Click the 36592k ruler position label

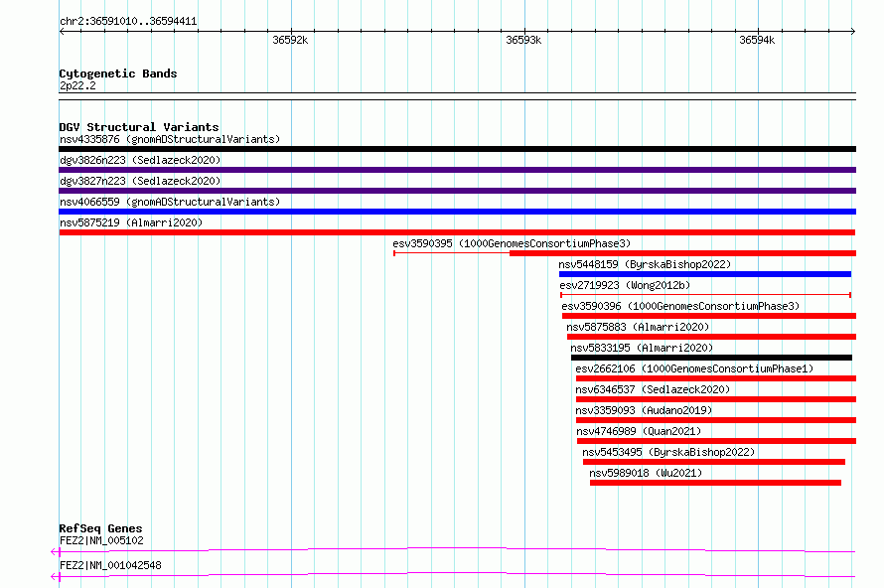(x=290, y=40)
